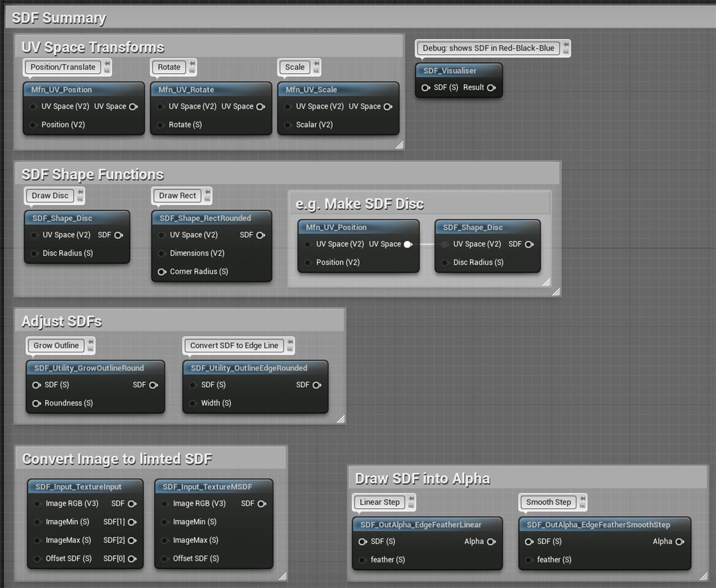Select the Convert SDF to Edge Line bubble

(x=234, y=346)
